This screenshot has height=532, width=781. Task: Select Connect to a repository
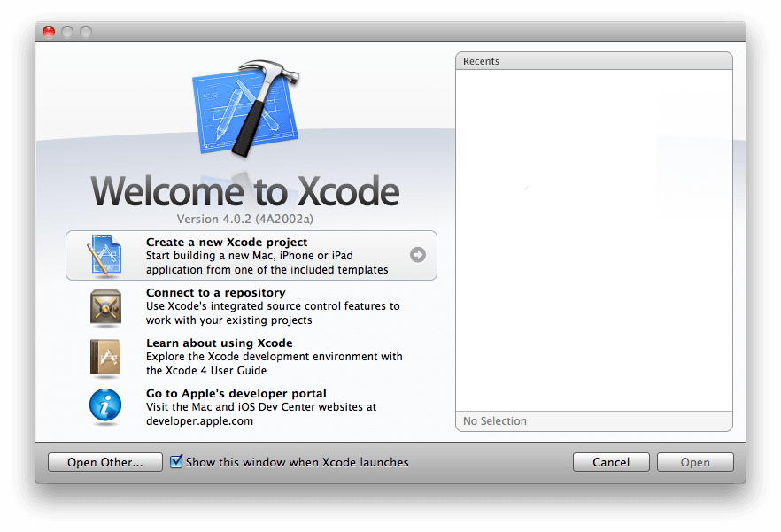251,306
